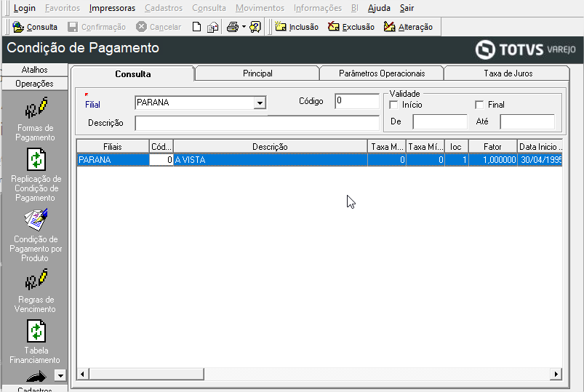The width and height of the screenshot is (584, 392).
Task: Click the Atalhos sidebar button
Action: pyautogui.click(x=35, y=70)
